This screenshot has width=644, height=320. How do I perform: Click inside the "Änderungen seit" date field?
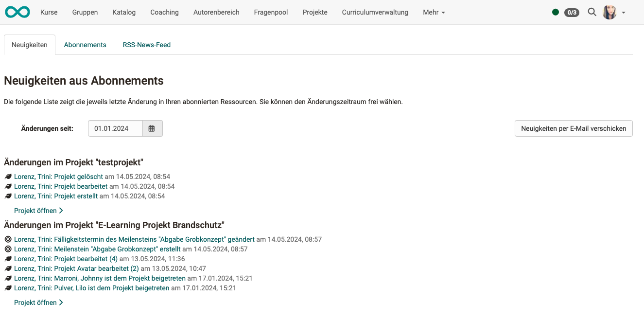point(115,128)
